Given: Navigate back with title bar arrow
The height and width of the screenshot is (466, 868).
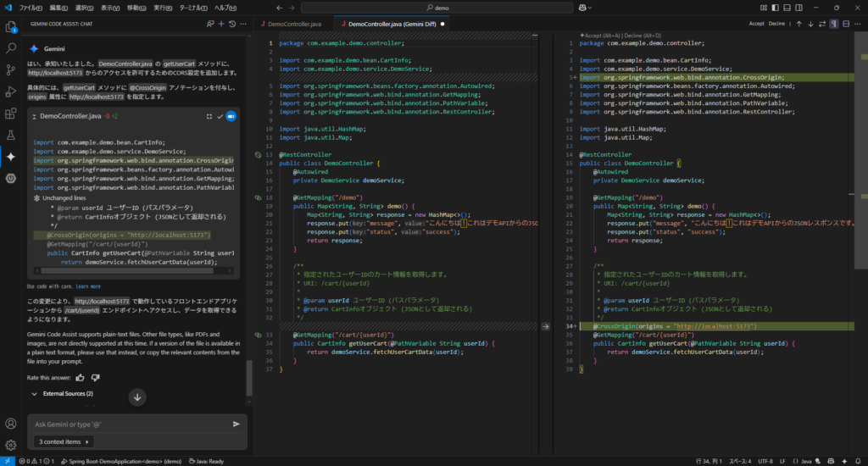Looking at the screenshot, I should [279, 8].
